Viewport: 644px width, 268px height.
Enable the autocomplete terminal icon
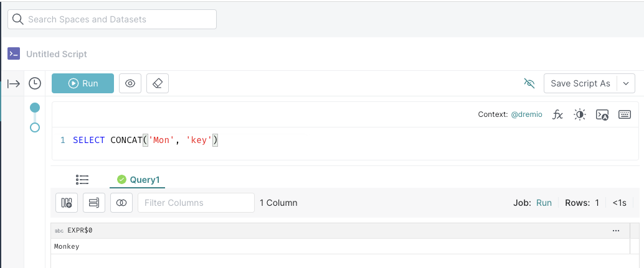pyautogui.click(x=602, y=115)
